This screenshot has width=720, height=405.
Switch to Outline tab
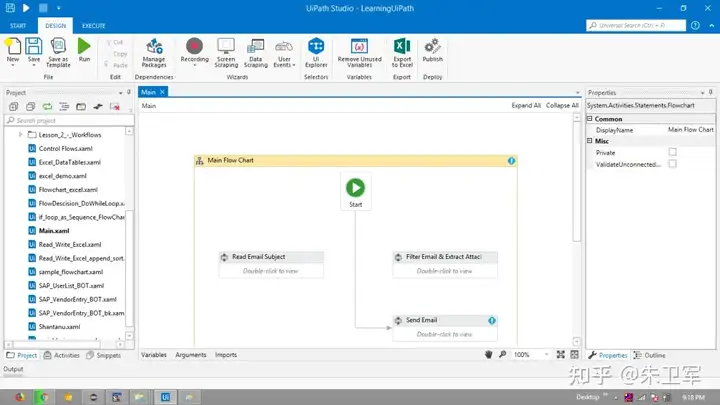[649, 355]
